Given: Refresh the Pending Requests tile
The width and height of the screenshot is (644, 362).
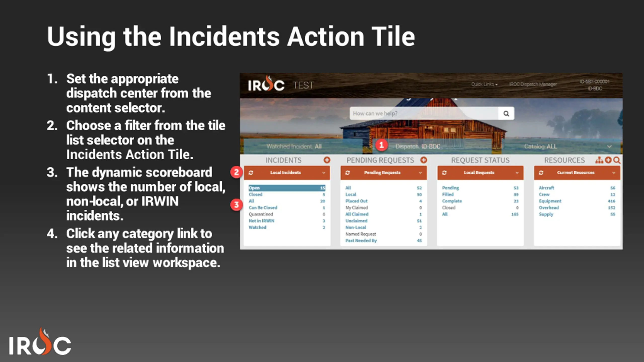Looking at the screenshot, I should (x=347, y=173).
